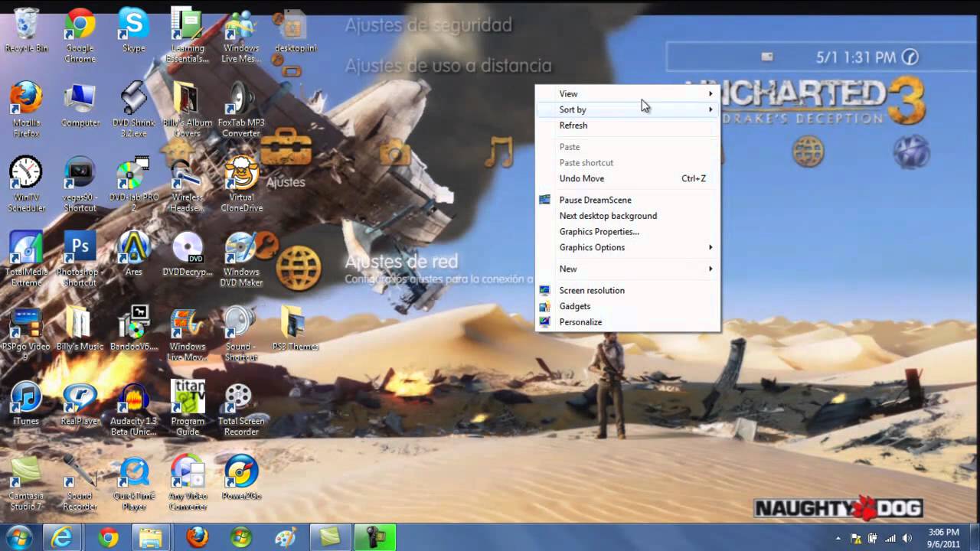Select the Photoshop Shortcut icon
The image size is (980, 551).
click(x=80, y=259)
